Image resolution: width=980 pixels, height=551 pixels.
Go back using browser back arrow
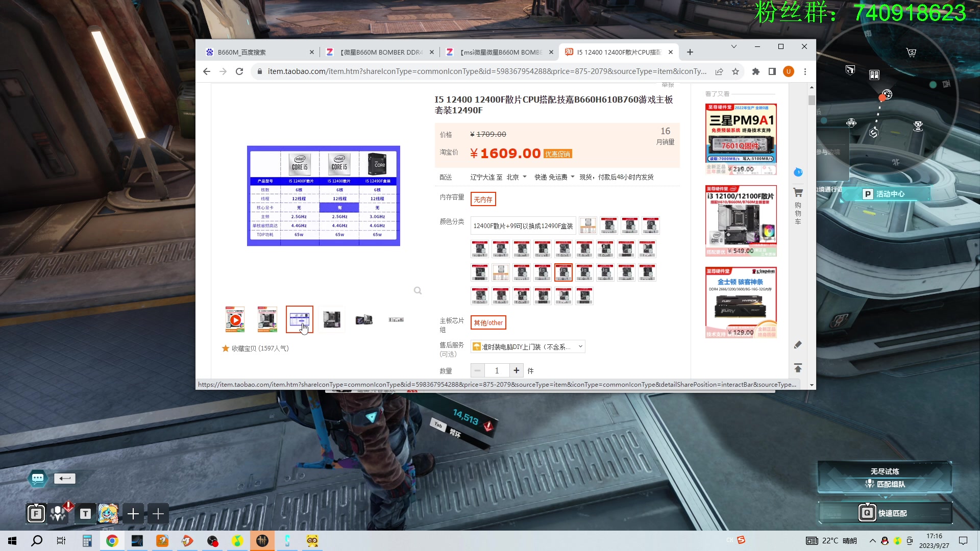click(x=206, y=71)
